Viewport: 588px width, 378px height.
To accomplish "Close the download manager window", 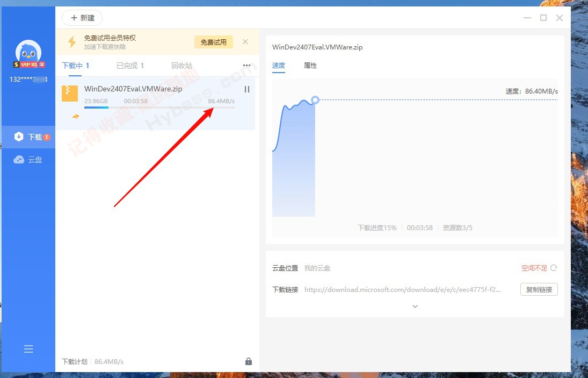I will (560, 18).
